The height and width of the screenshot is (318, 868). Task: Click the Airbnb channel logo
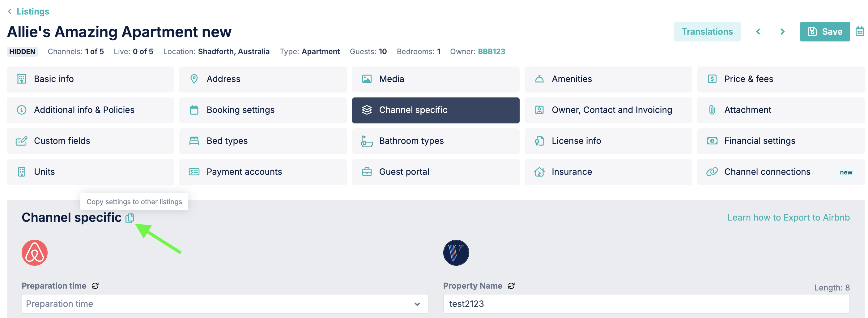pos(35,253)
